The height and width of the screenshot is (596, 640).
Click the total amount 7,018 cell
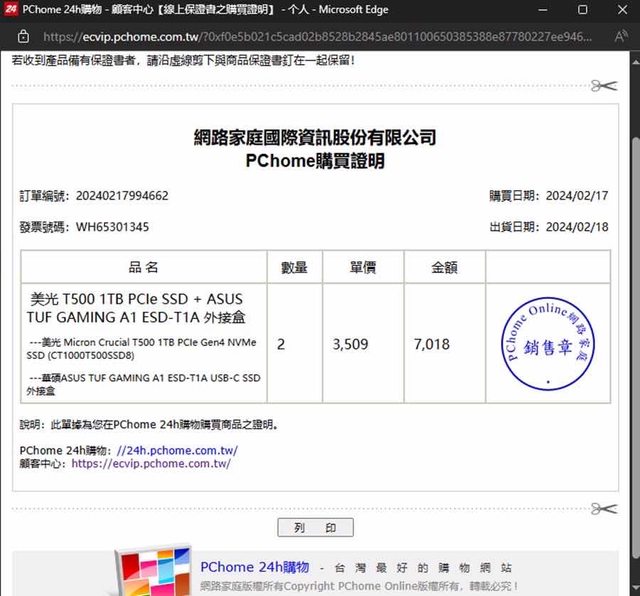(431, 344)
